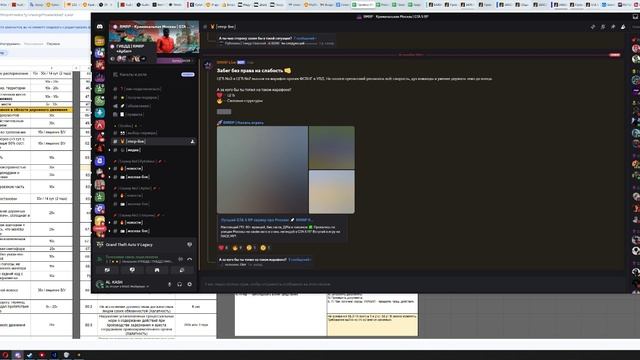The image size is (640, 360).
Task: Open Каналы и роли browse entry
Action: pos(153,75)
